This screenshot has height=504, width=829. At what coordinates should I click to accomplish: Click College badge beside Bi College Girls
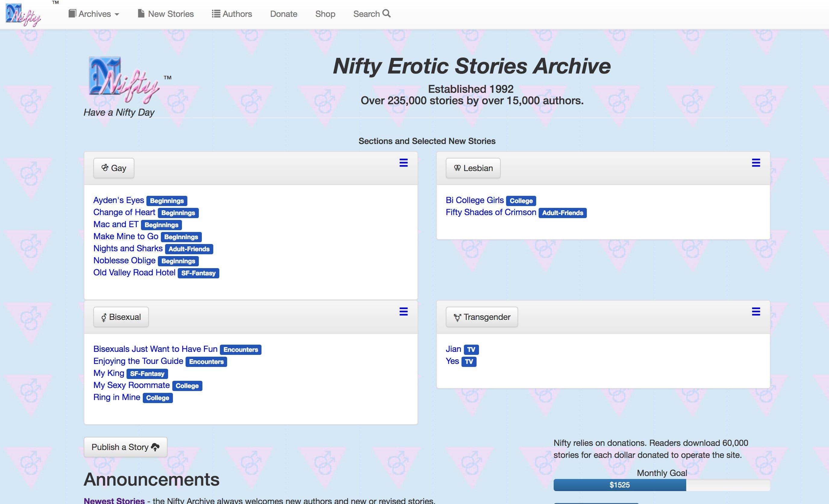pos(521,201)
